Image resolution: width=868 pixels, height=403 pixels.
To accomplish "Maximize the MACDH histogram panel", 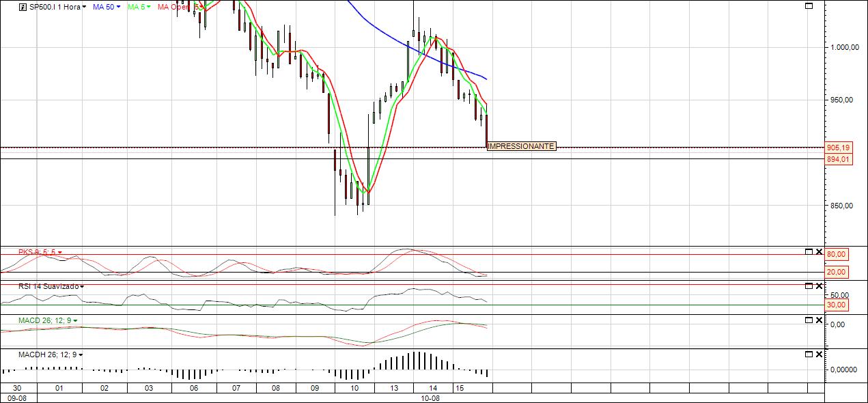I will (809, 354).
